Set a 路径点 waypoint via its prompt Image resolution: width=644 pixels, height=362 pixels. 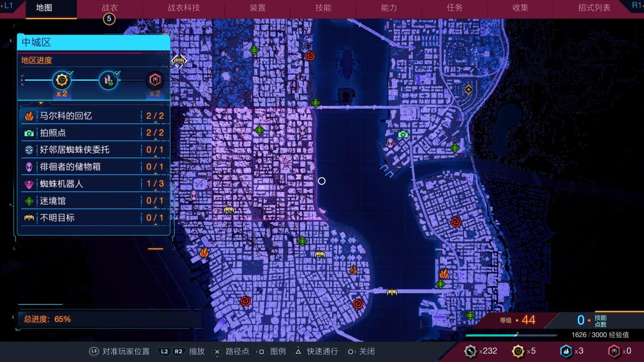point(231,351)
